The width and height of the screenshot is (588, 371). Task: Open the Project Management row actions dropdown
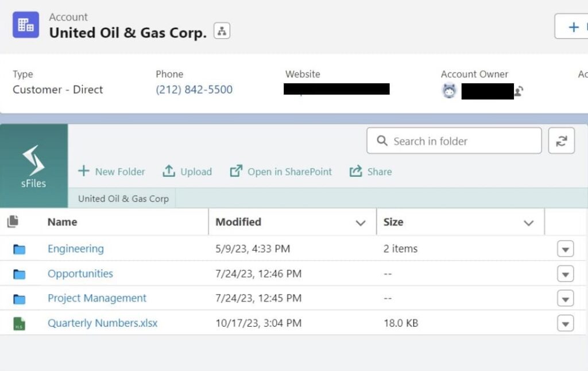565,299
